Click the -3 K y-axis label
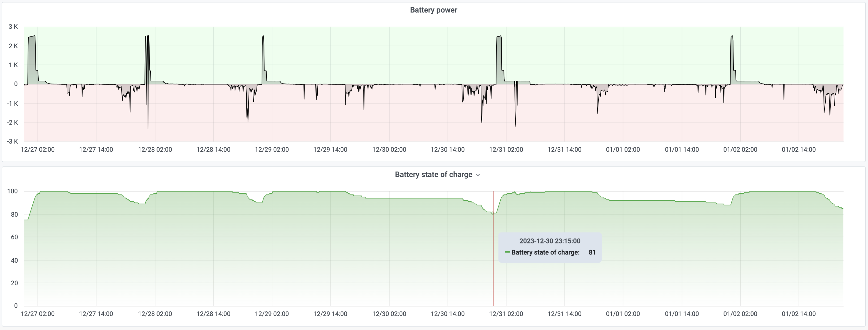 (x=13, y=141)
